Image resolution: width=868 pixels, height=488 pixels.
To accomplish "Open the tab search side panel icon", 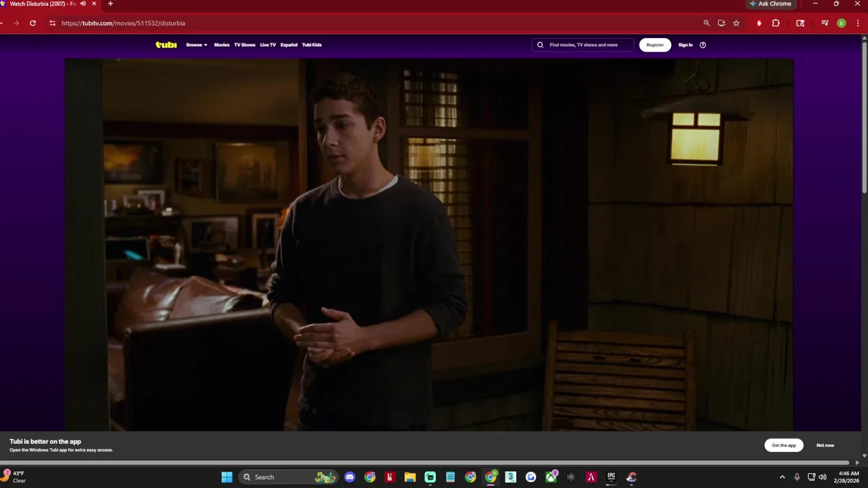I will [800, 23].
